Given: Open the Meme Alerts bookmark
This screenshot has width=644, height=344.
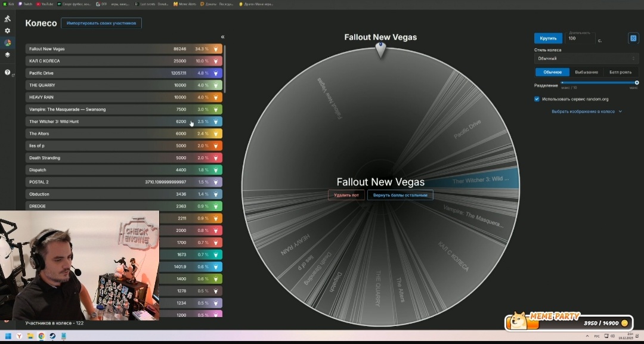Looking at the screenshot, I should coord(185,4).
